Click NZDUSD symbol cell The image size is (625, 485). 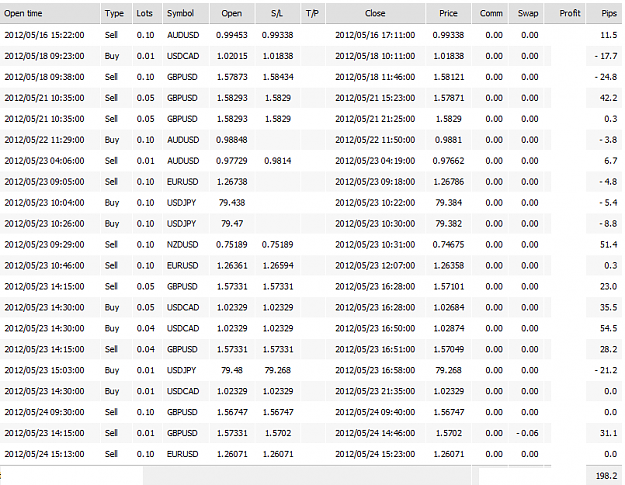pos(183,245)
